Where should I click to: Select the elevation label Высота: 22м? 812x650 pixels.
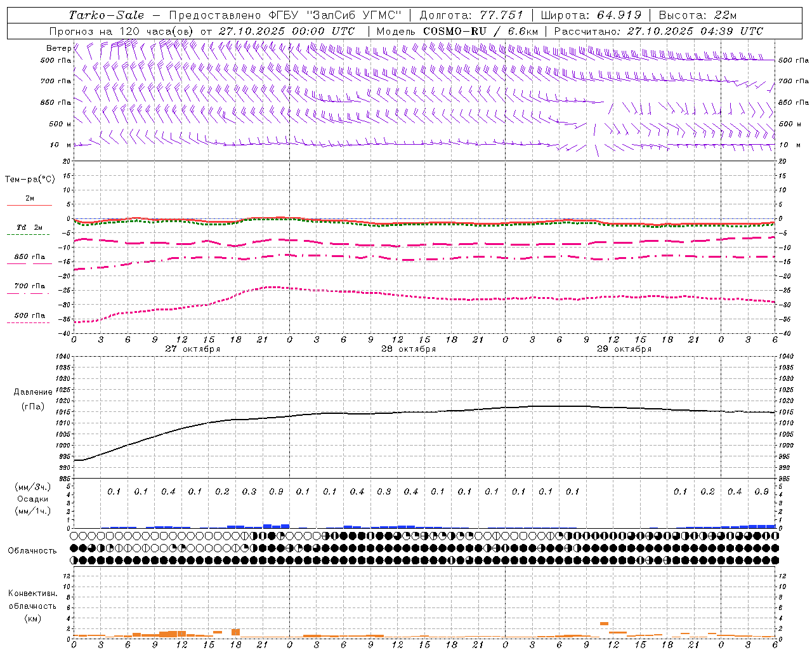pos(698,15)
